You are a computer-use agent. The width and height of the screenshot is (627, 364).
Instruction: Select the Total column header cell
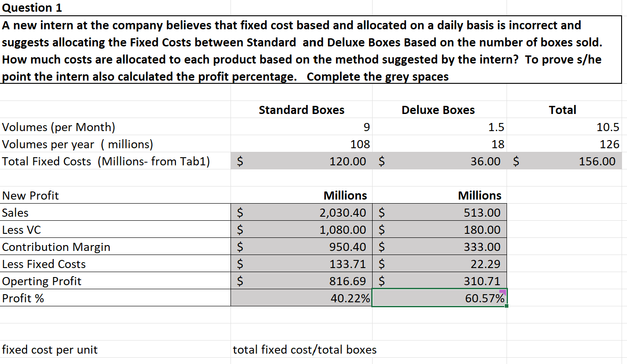[562, 109]
